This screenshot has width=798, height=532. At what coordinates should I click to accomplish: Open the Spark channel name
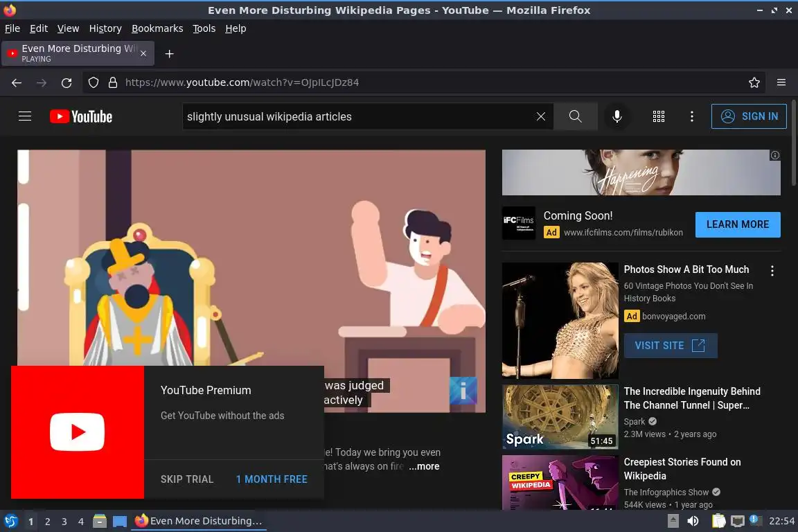[x=634, y=422]
